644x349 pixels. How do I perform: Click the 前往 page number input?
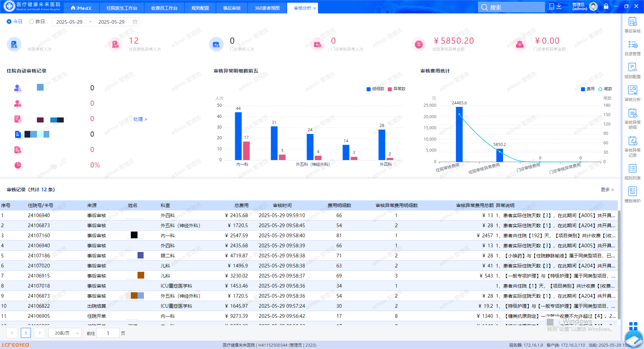pos(108,333)
